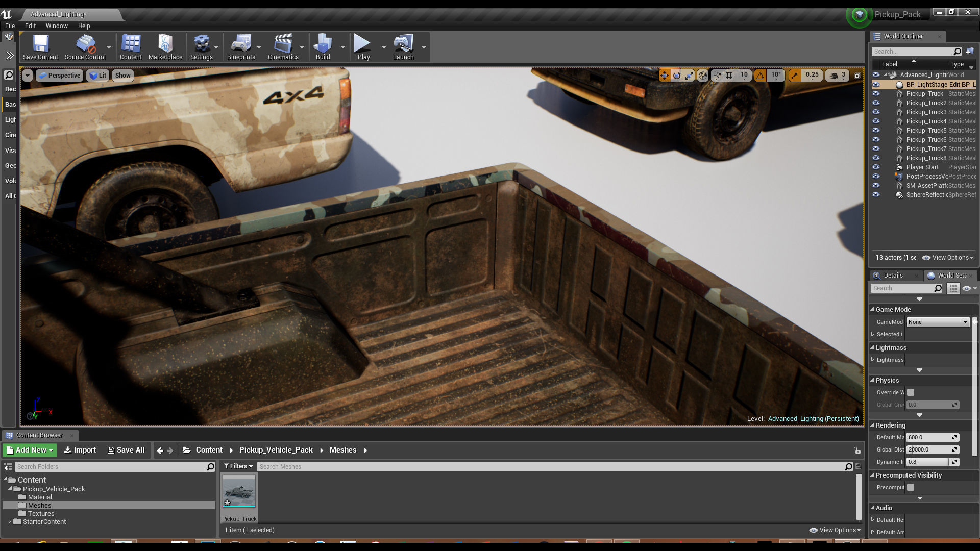
Task: Expand the StarterContent folder
Action: tap(10, 521)
